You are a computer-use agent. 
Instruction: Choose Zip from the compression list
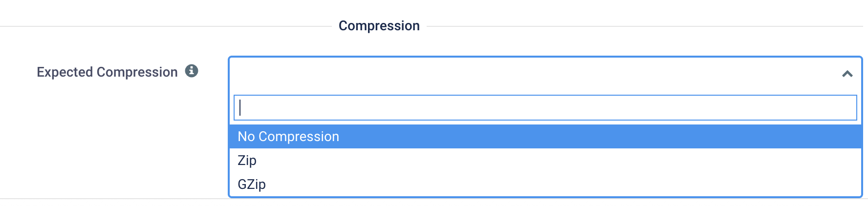tap(247, 161)
